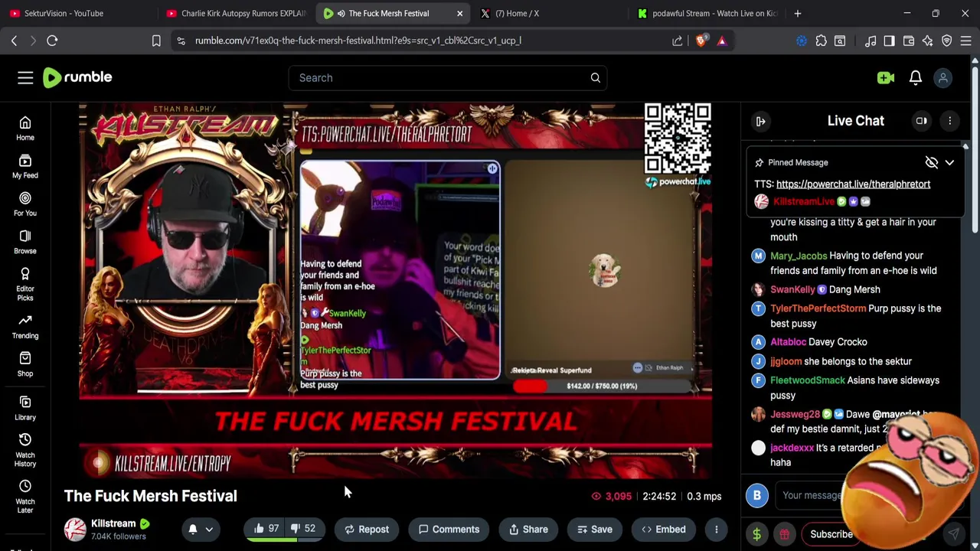Bookmark this page with the bookmark icon

[156, 41]
